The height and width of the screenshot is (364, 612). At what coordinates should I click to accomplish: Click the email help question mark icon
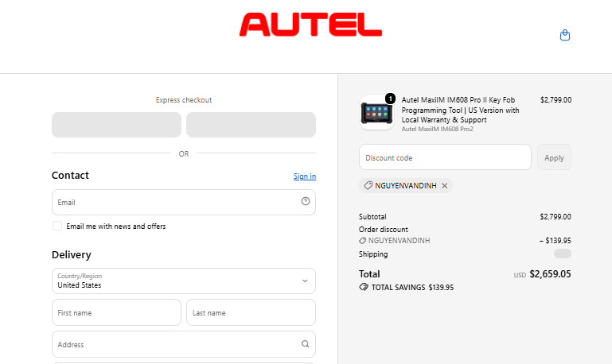pos(306,201)
